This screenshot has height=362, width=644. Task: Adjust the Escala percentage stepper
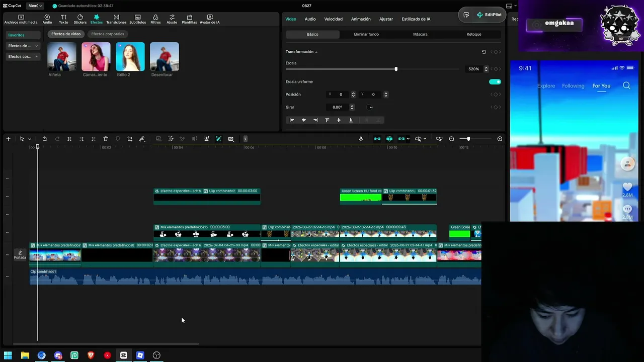[486, 69]
